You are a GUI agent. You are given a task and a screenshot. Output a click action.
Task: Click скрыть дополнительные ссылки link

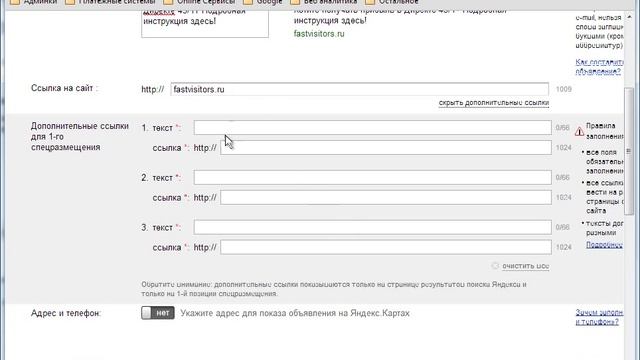pyautogui.click(x=493, y=103)
